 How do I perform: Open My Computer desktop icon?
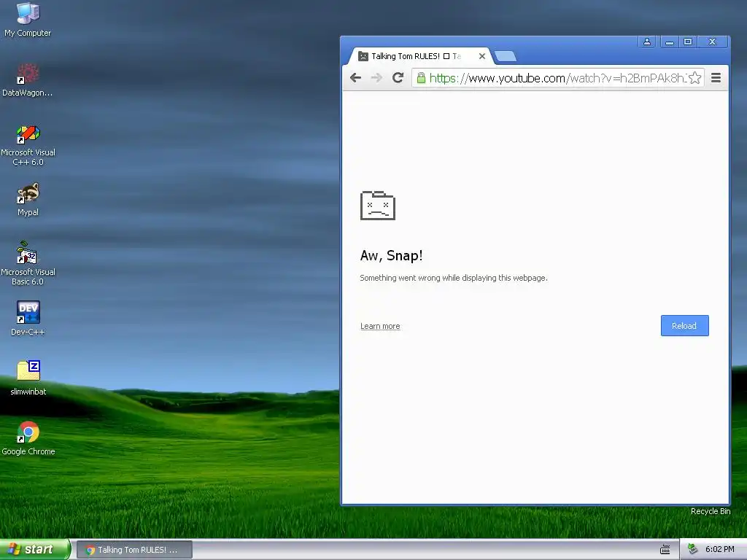coord(28,19)
